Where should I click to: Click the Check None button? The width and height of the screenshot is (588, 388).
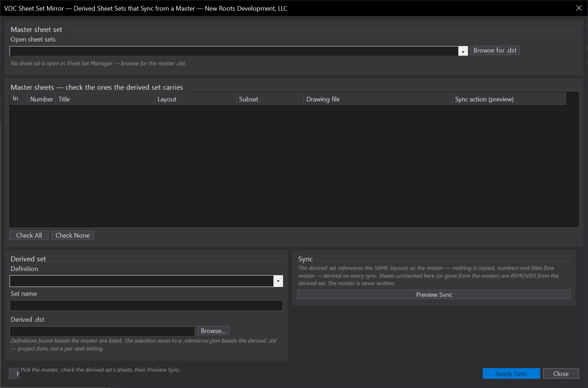tap(73, 235)
